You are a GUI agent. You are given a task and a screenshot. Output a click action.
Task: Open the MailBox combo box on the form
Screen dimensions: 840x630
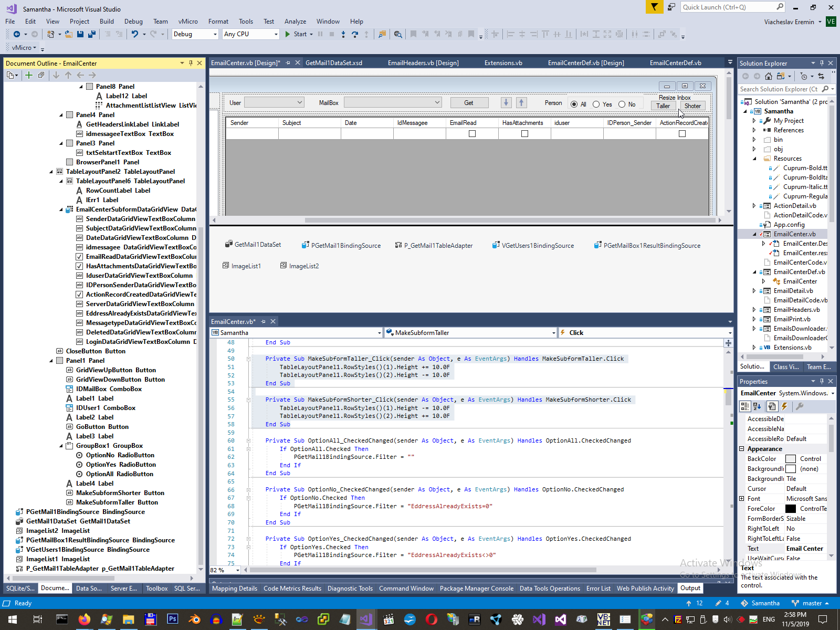(x=393, y=102)
